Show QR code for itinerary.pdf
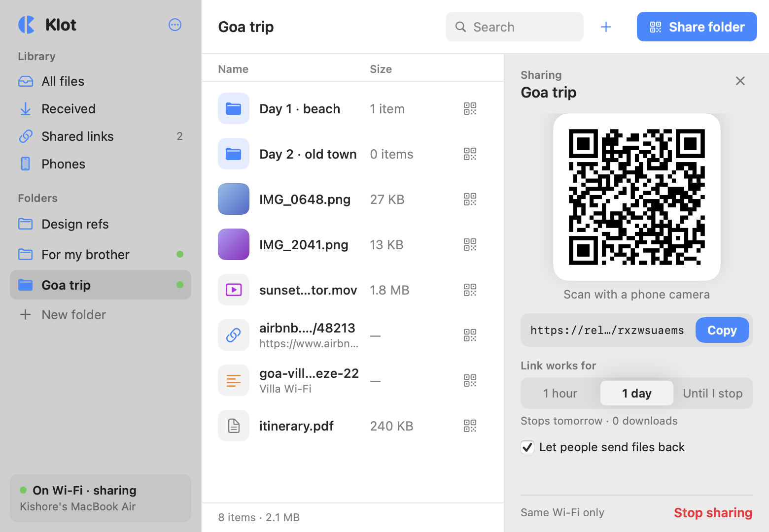The width and height of the screenshot is (769, 532). tap(470, 426)
